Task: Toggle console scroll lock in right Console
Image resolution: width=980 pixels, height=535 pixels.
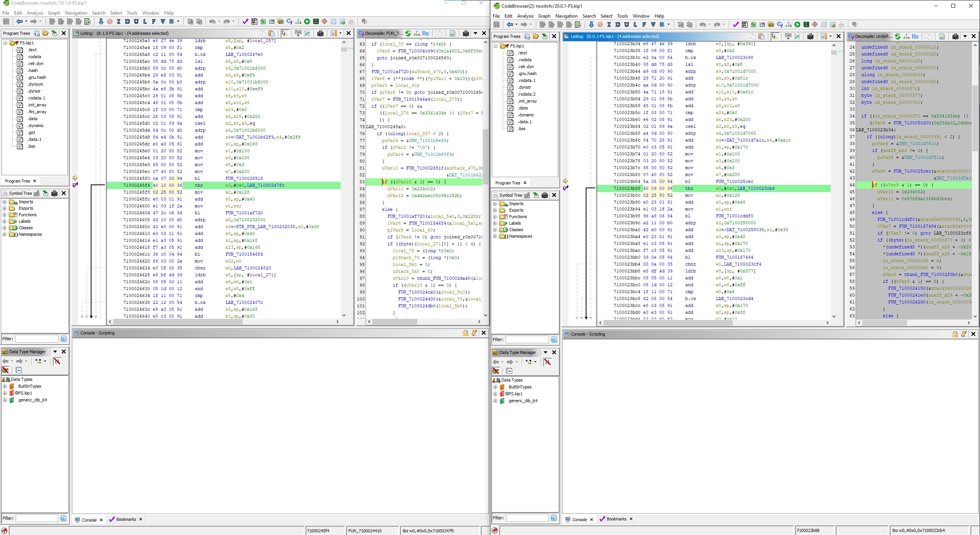Action: [955, 334]
